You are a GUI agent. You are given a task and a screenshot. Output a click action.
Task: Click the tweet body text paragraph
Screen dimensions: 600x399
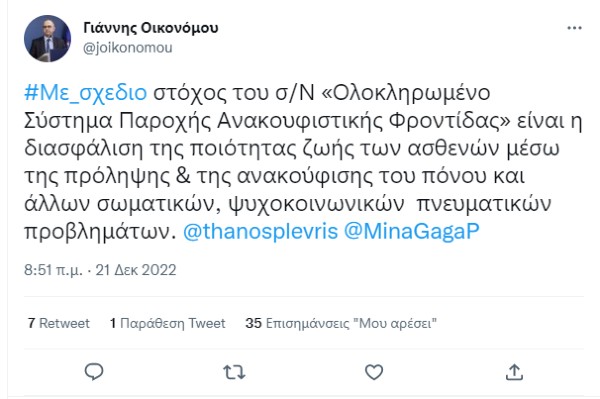coord(303,162)
